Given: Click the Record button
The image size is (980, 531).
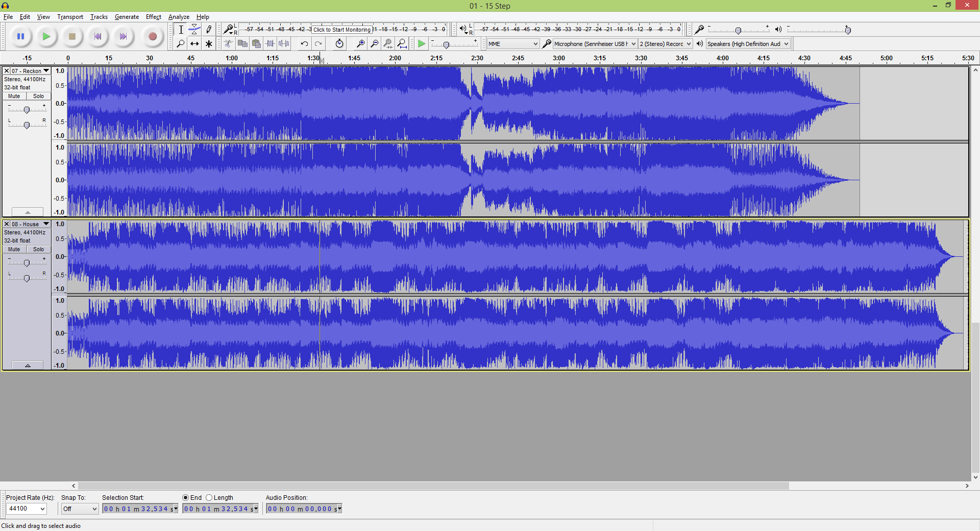Looking at the screenshot, I should (152, 36).
